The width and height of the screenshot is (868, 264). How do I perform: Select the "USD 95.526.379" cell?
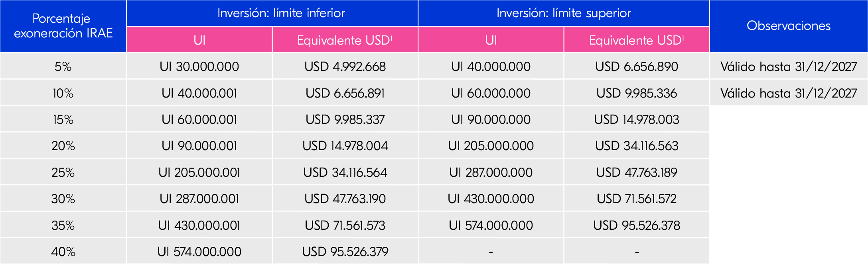(x=345, y=252)
